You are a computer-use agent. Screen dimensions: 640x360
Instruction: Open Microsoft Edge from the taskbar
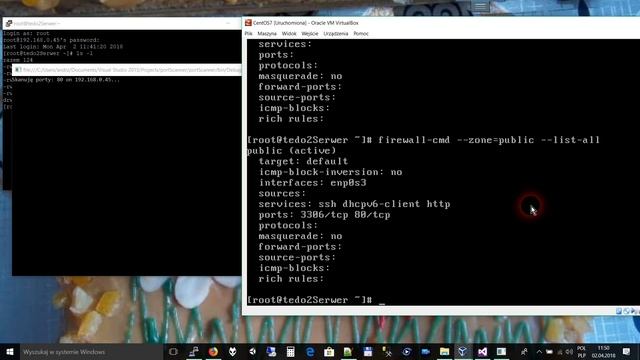310,351
